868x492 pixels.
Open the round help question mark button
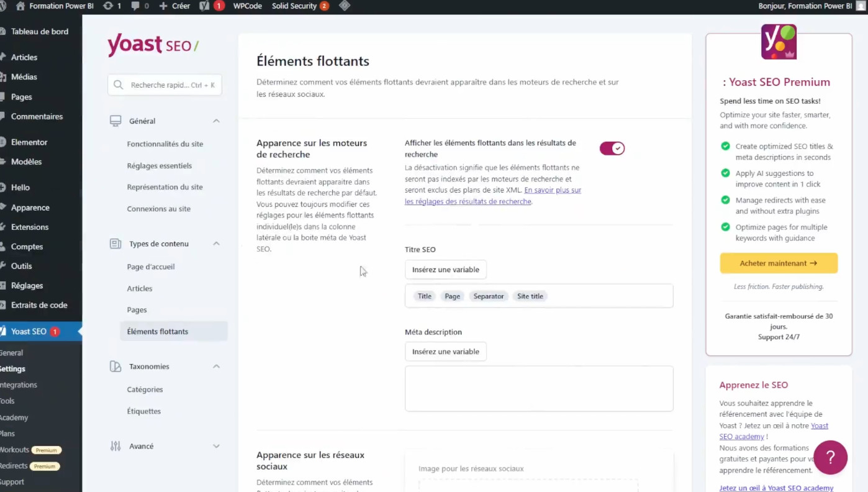830,457
